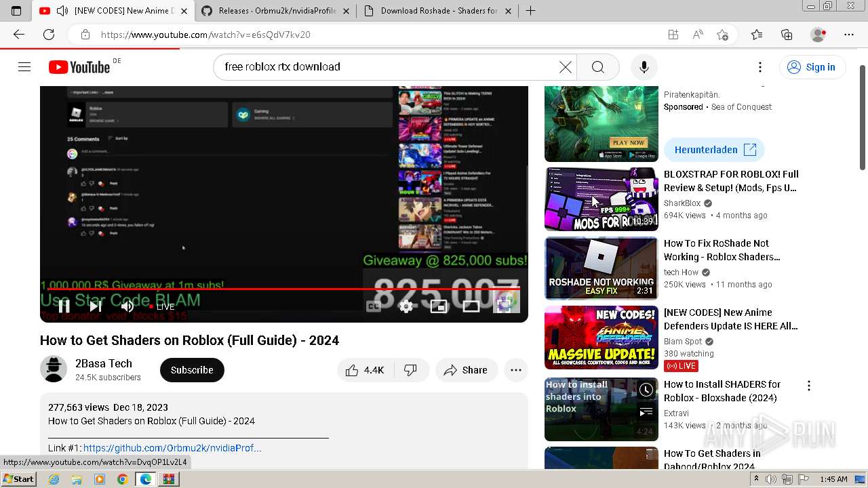Open the Edge profile avatar

coord(818,35)
